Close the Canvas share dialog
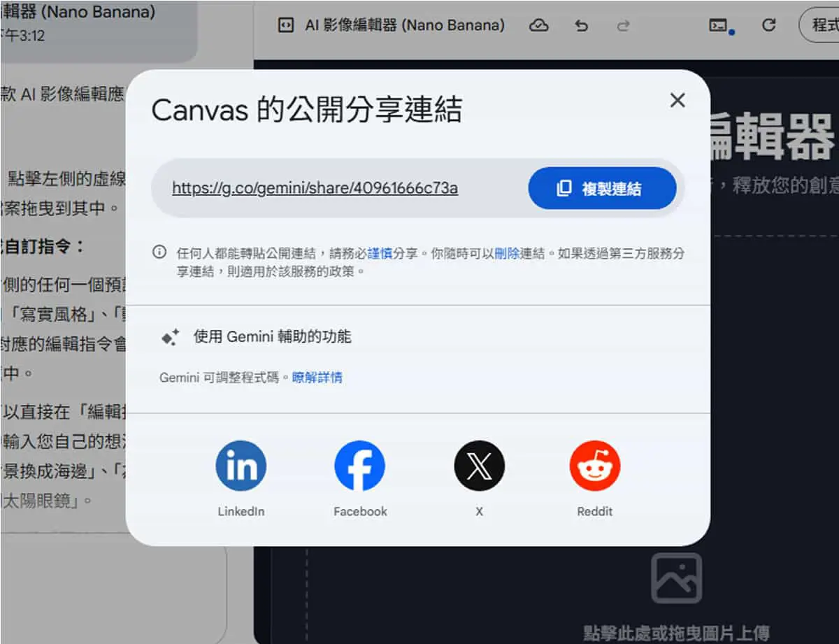Screen dimensions: 839x644 tap(677, 101)
